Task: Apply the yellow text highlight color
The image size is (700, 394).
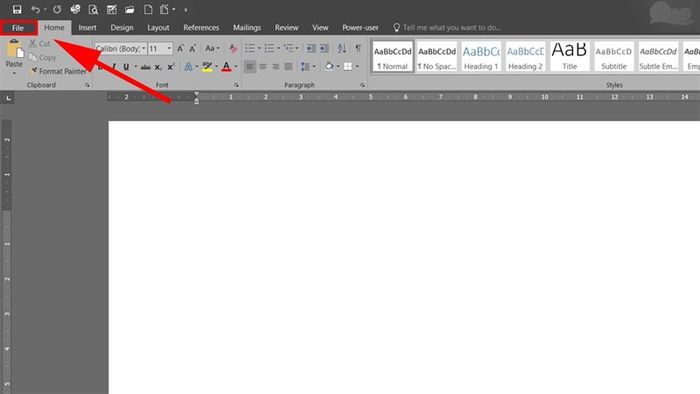Action: [x=207, y=67]
